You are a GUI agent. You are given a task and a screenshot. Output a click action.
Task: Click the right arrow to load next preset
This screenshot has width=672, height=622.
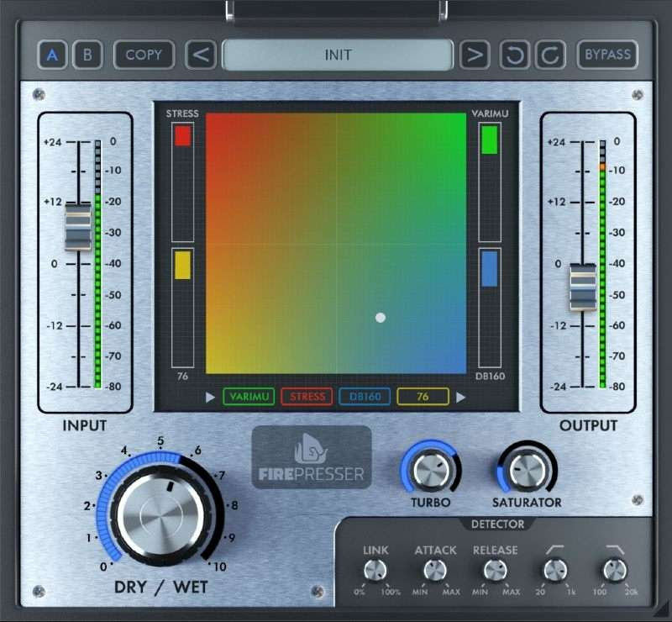pyautogui.click(x=475, y=55)
